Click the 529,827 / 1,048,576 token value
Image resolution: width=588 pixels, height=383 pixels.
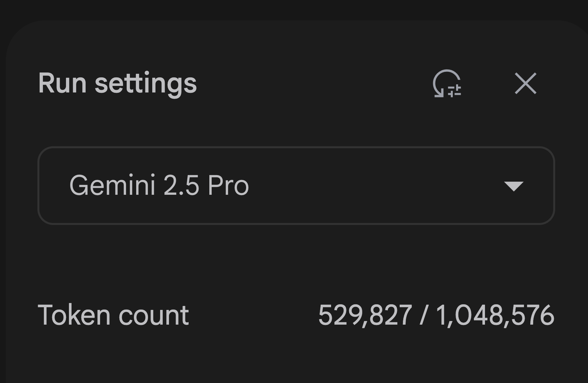pyautogui.click(x=436, y=315)
